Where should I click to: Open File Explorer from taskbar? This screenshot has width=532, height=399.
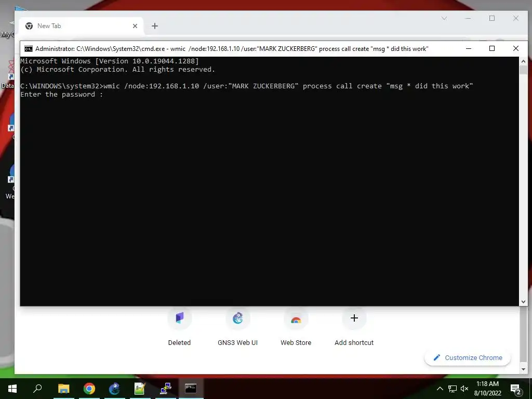coord(64,389)
